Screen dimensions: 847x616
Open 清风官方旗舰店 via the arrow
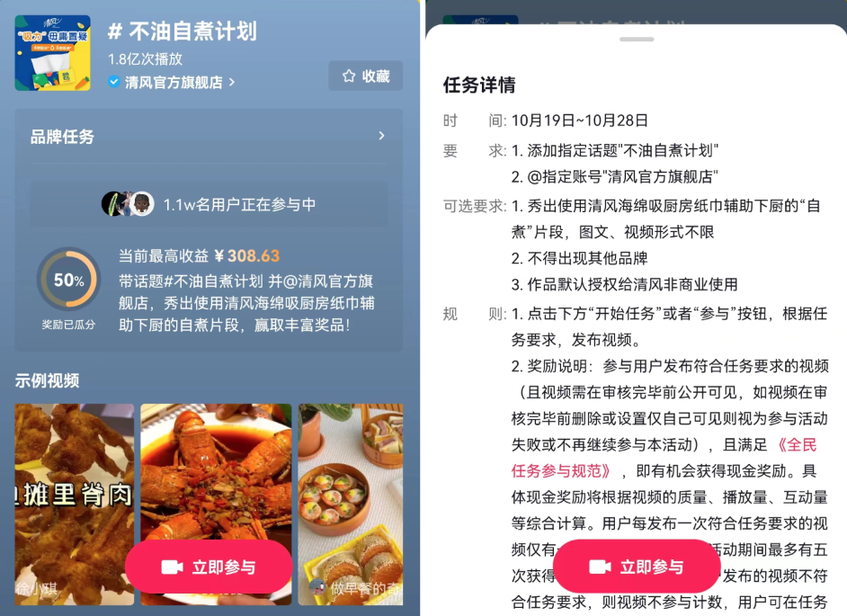[232, 82]
